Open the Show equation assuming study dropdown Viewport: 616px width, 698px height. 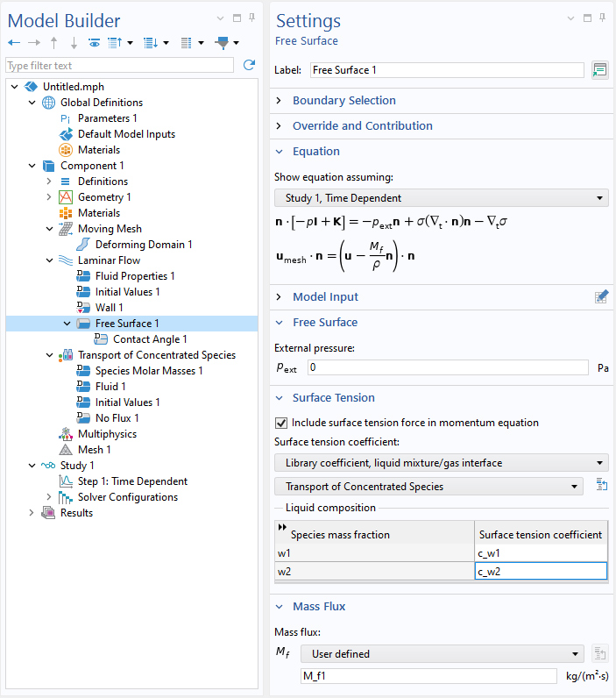pyautogui.click(x=441, y=198)
